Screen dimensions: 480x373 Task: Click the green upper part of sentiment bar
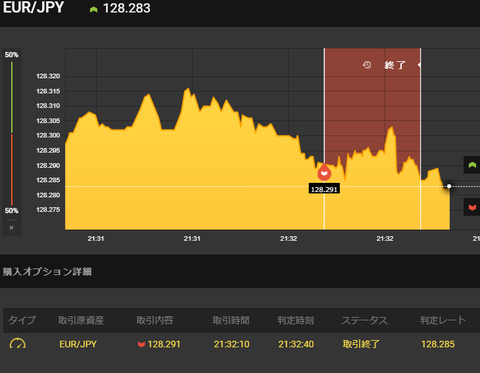tap(12, 97)
